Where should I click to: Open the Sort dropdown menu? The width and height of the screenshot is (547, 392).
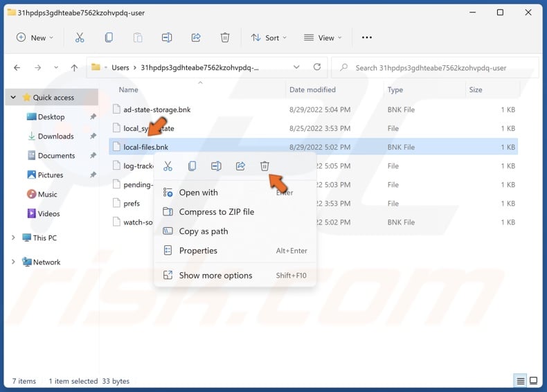[x=269, y=37]
